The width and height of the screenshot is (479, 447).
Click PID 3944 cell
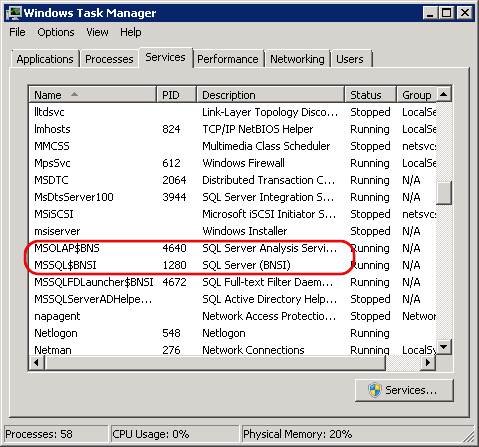(174, 197)
